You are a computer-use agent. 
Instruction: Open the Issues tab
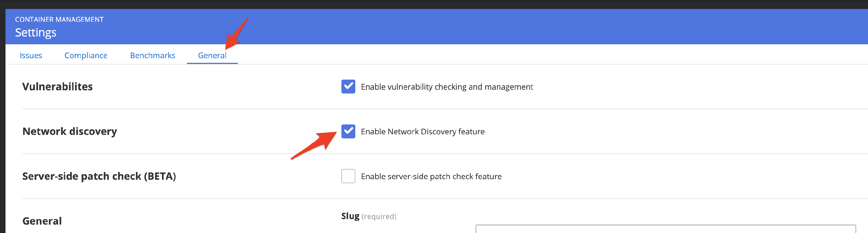(31, 55)
